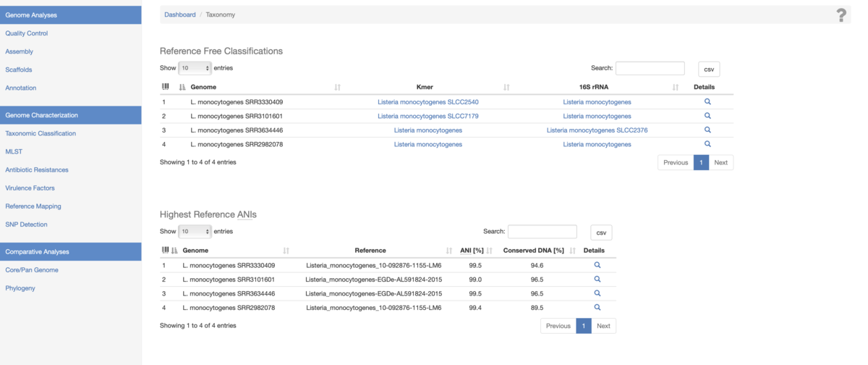Open Kmer link for SRR3634446 row
Viewport: 868px width, 365px height.
point(428,130)
